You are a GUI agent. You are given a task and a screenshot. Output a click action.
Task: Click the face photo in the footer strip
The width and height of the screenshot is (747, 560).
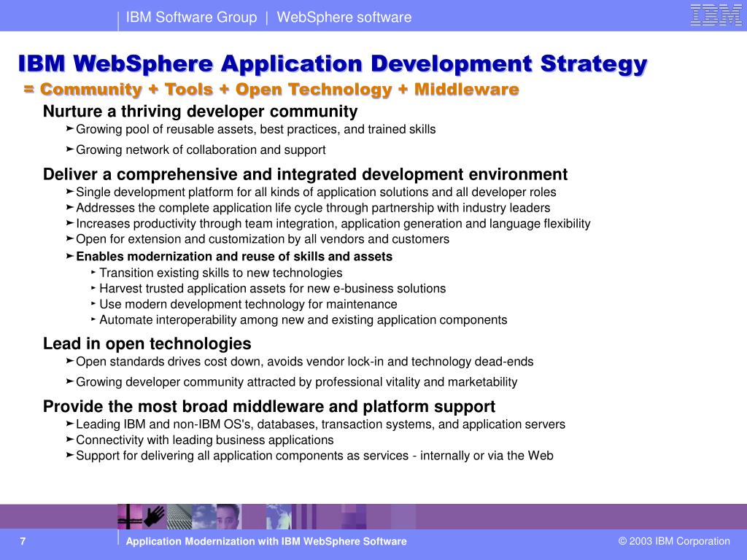pos(228,517)
